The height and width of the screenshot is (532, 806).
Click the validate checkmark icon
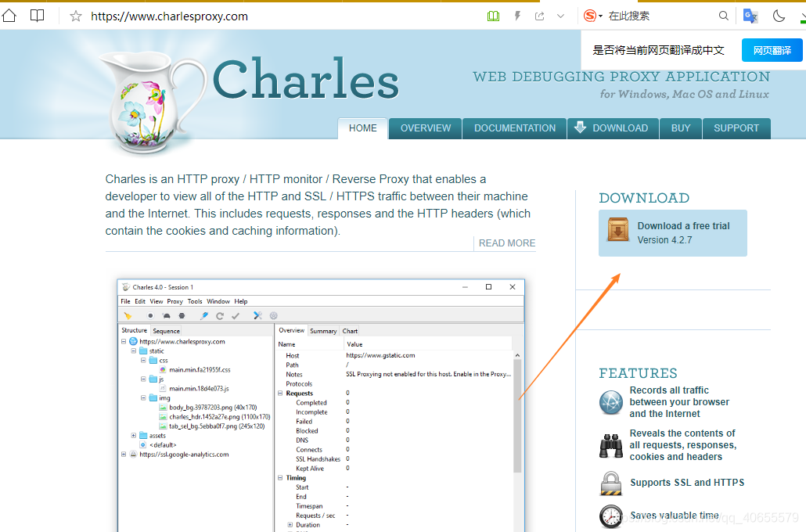click(x=236, y=315)
